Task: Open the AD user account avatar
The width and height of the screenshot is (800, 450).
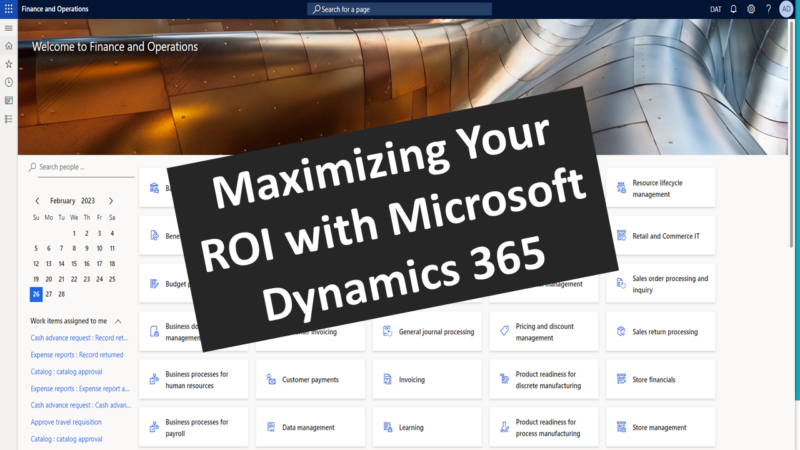Action: point(786,9)
